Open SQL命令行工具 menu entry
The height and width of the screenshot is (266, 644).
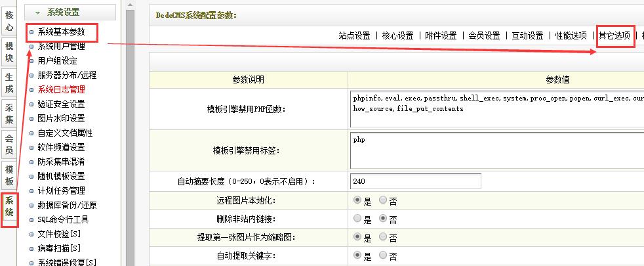[x=63, y=219]
